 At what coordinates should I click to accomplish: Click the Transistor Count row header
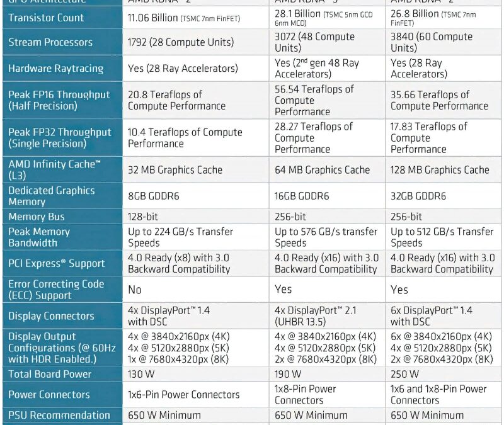tap(46, 18)
